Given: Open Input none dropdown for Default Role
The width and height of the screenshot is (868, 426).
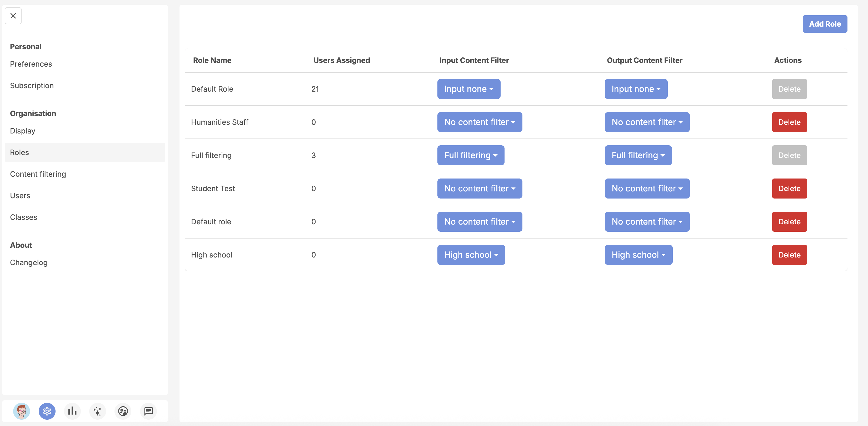Looking at the screenshot, I should coord(469,89).
